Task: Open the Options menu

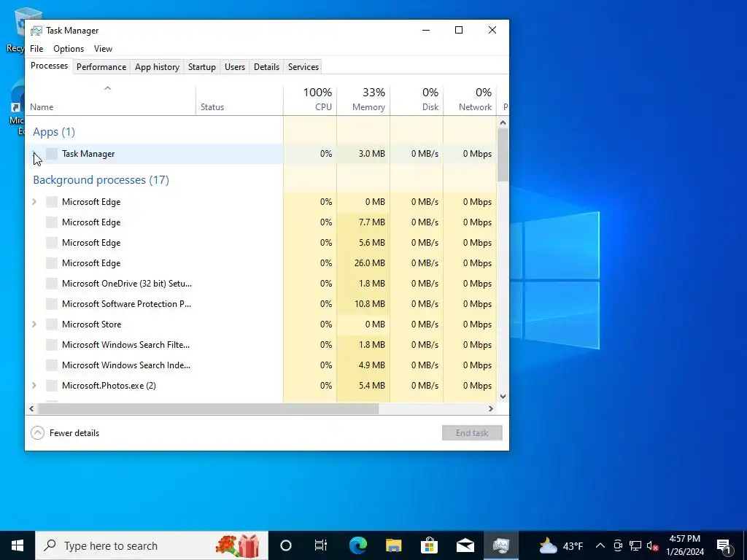Action: 69,49
